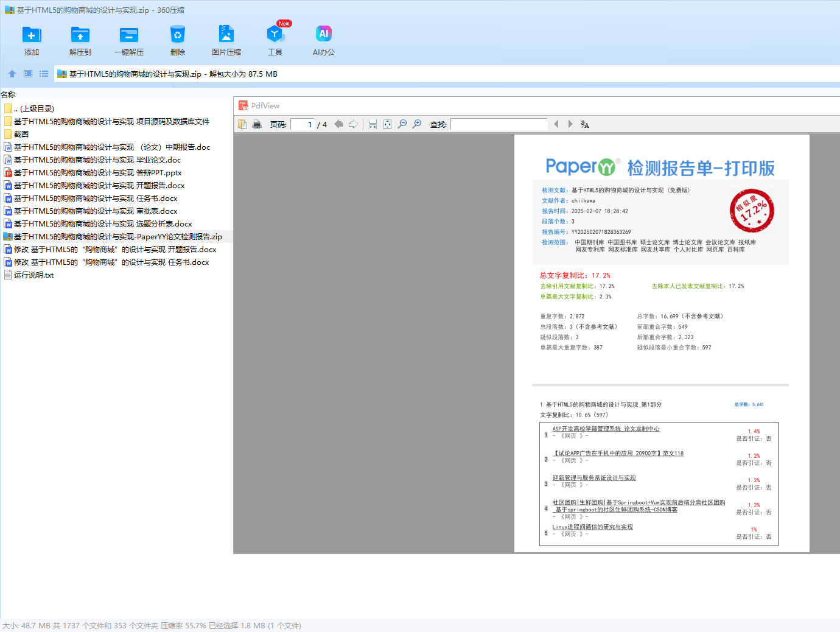Open the Linux进程间通信的研究与实现 source link
Image resolution: width=840 pixels, height=632 pixels.
[592, 527]
